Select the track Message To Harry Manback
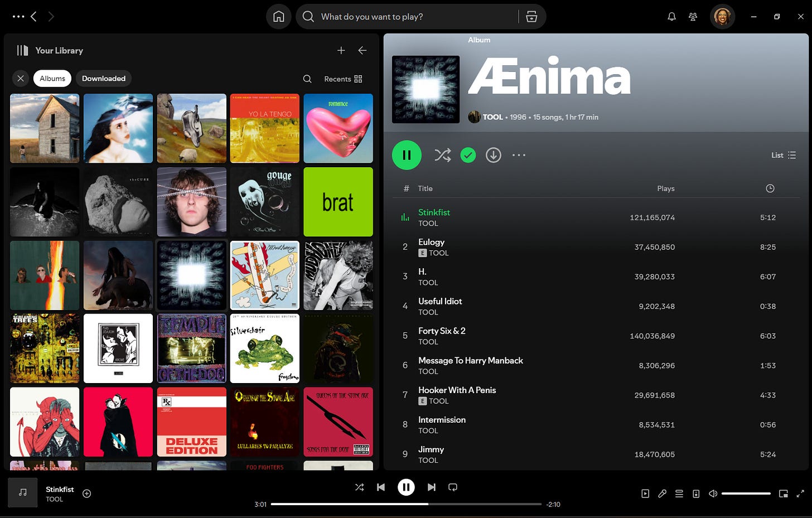Image resolution: width=812 pixels, height=518 pixels. click(597, 365)
